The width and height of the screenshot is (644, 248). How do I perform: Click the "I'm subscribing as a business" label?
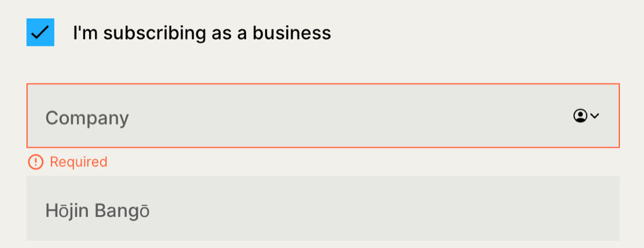(x=202, y=33)
